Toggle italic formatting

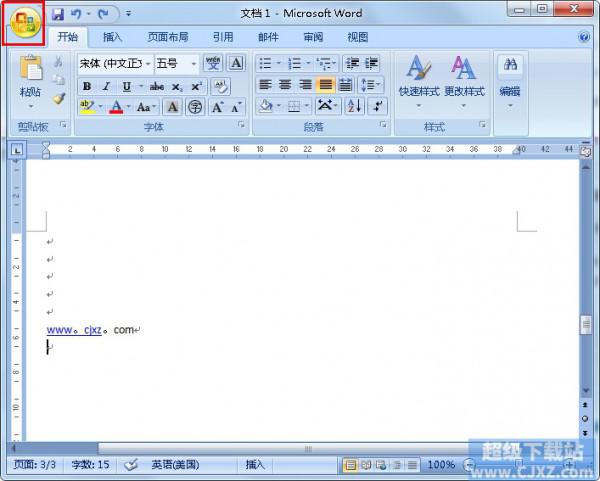[106, 86]
